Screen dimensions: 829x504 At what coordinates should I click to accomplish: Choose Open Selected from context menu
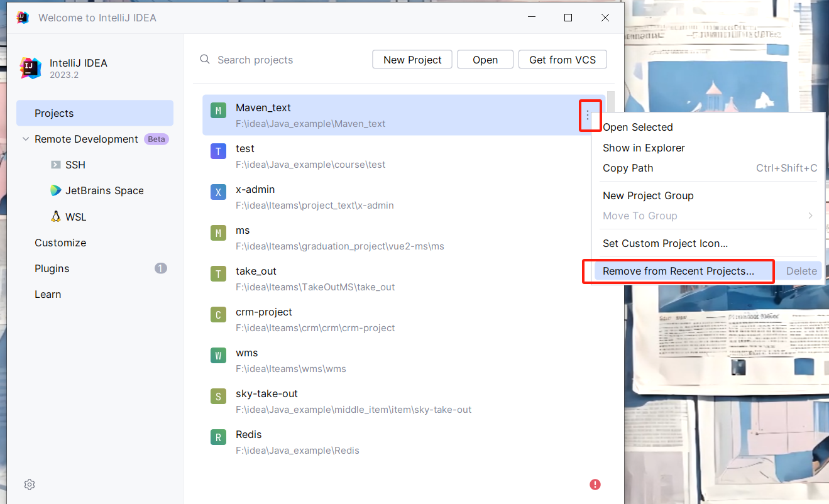pyautogui.click(x=708, y=127)
